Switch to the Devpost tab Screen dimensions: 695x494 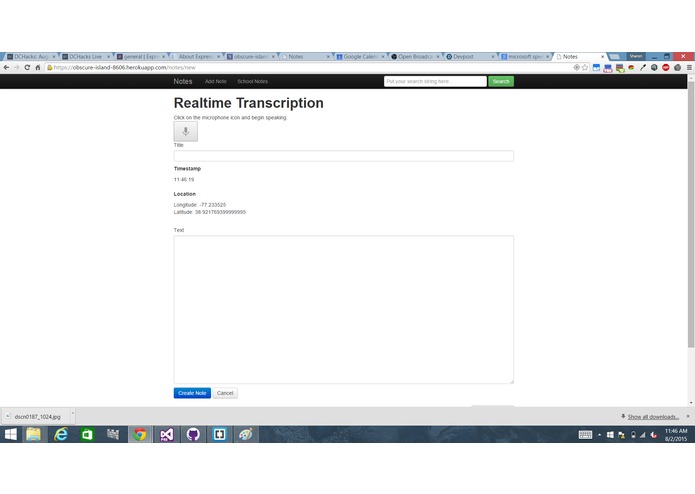tap(470, 57)
